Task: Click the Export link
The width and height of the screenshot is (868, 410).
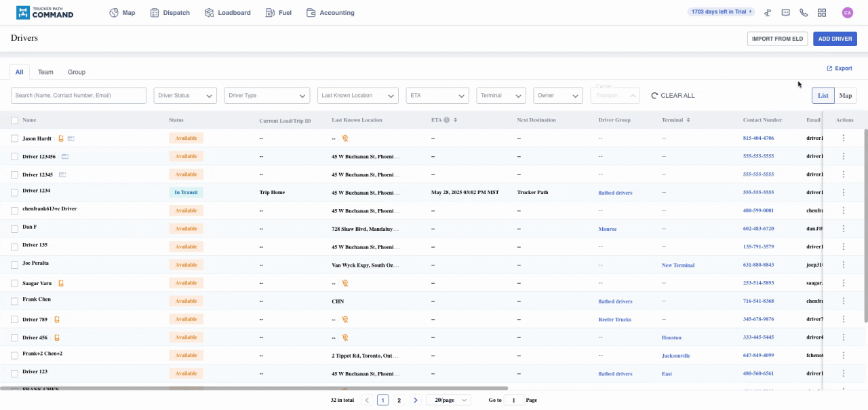Action: click(x=840, y=69)
